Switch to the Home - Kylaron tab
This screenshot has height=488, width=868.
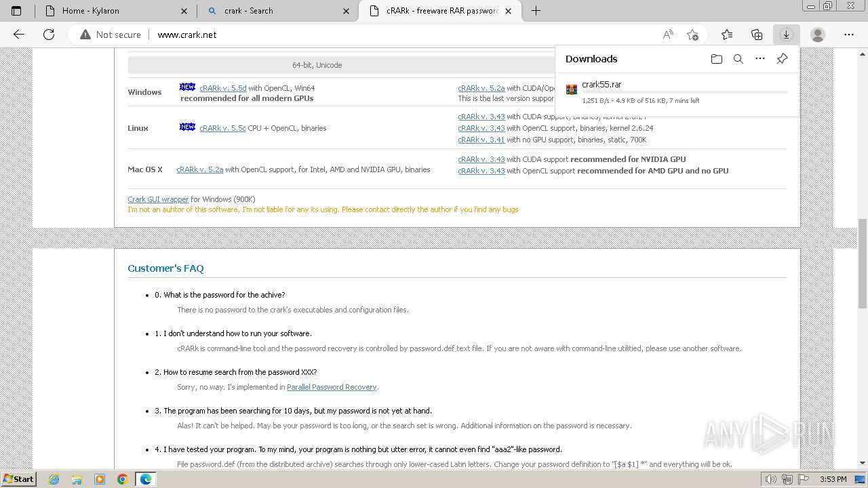[x=114, y=11]
